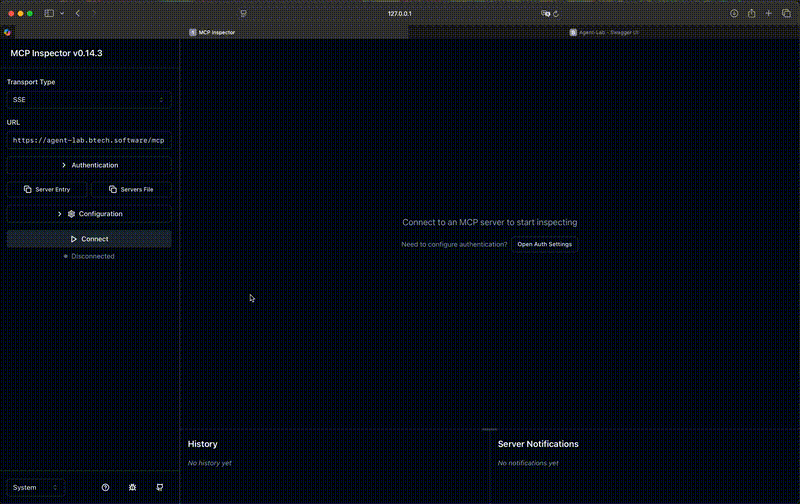
Task: Go forward with the Safari forward arrow
Action: click(93, 13)
